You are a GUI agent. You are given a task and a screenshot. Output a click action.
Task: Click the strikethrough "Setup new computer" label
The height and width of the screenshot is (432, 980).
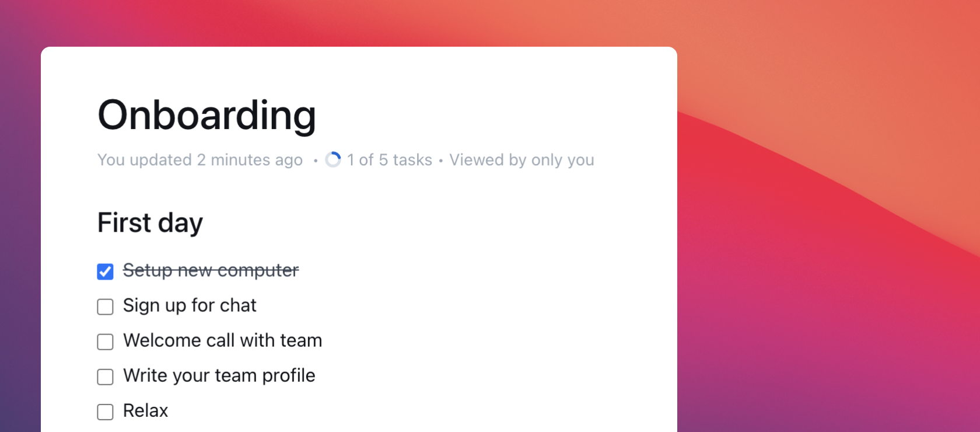point(211,270)
